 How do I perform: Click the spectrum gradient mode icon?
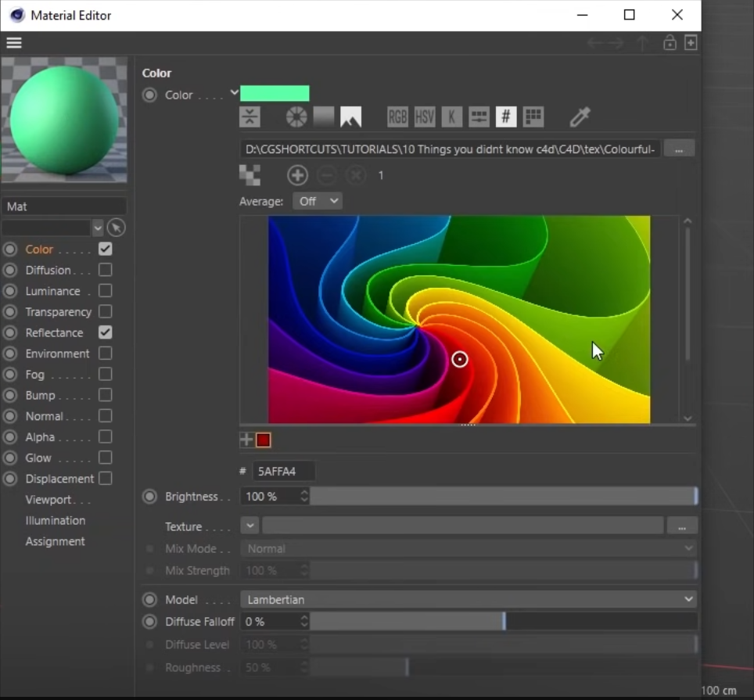(324, 117)
